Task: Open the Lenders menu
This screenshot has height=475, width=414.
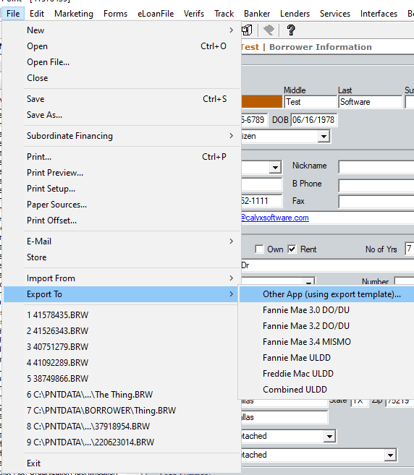Action: point(295,14)
